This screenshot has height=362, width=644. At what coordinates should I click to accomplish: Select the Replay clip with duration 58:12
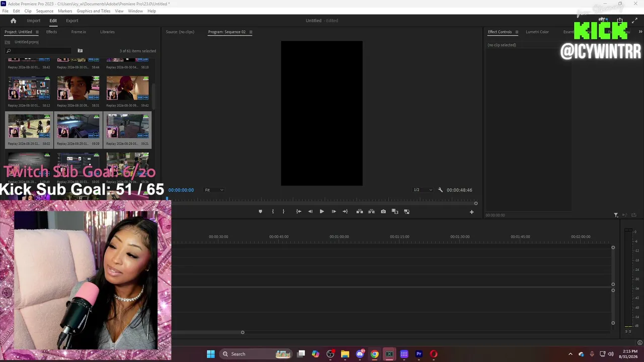[29, 92]
